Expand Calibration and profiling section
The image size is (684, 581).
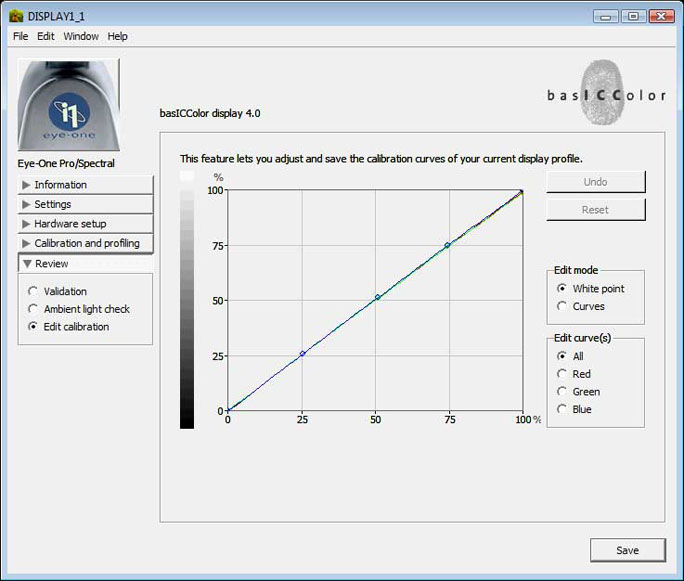coord(86,243)
